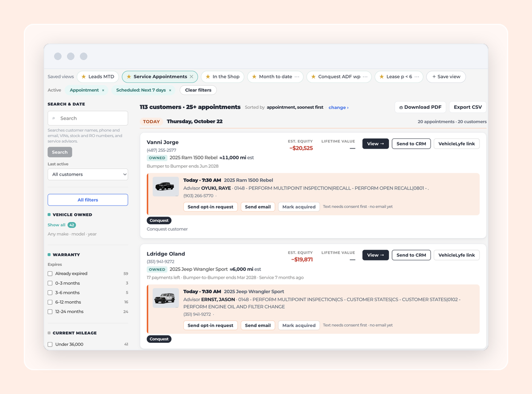Check the 3–6 months warranty box
Screen dimensions: 532x394
[x=50, y=293]
